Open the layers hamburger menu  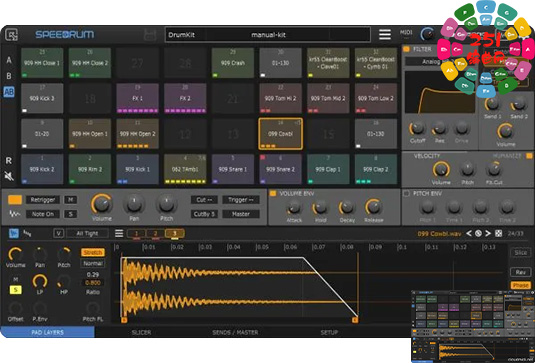119,233
